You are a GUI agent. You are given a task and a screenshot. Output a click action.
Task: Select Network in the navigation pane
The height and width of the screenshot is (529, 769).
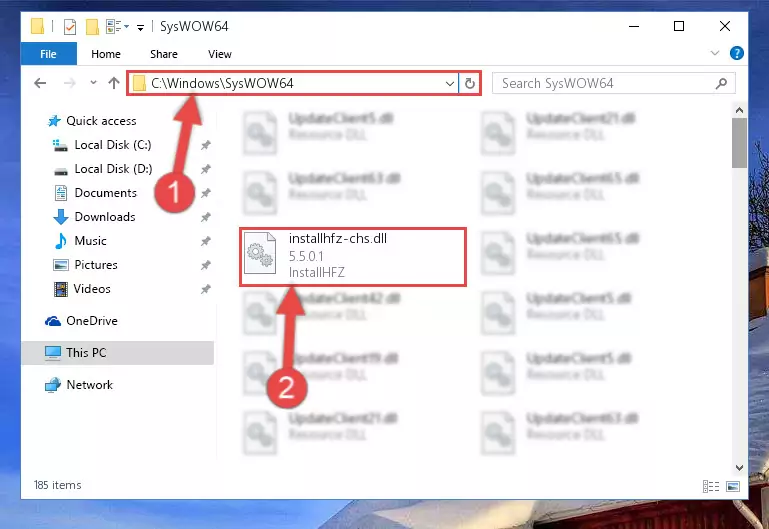(x=89, y=385)
